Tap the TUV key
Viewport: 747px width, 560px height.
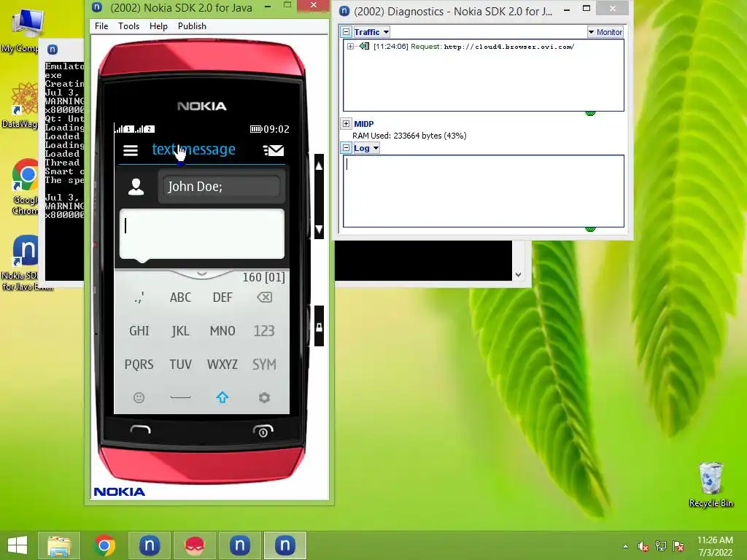point(181,365)
